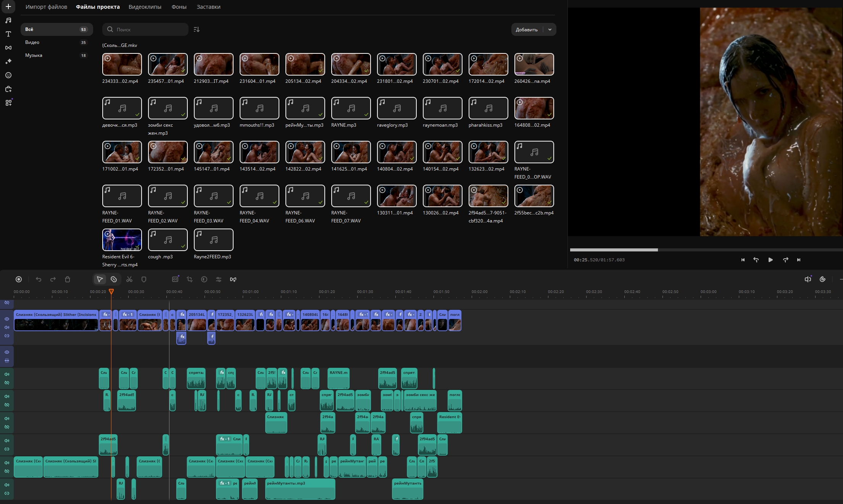
Task: Click the orange playhead marker on the timeline ruler
Action: point(111,291)
